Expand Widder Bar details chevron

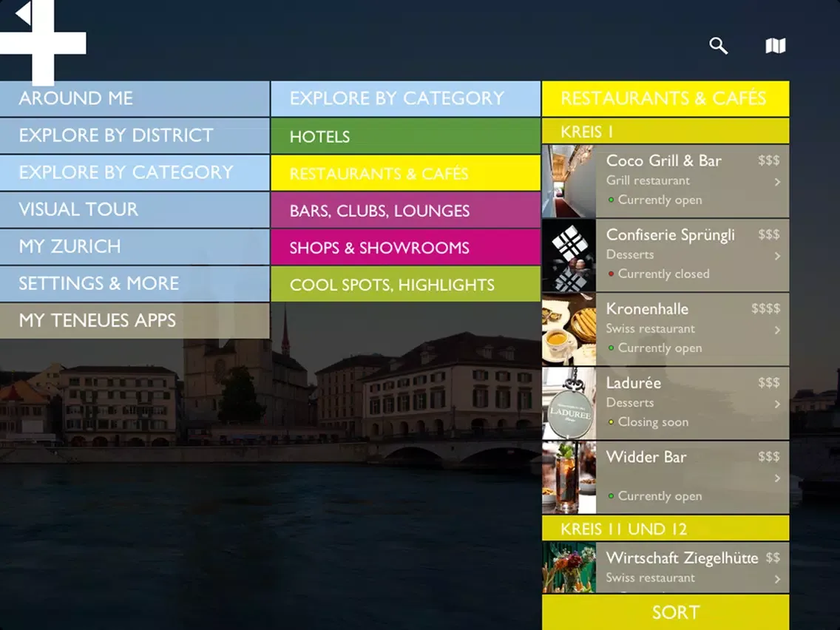click(x=777, y=478)
